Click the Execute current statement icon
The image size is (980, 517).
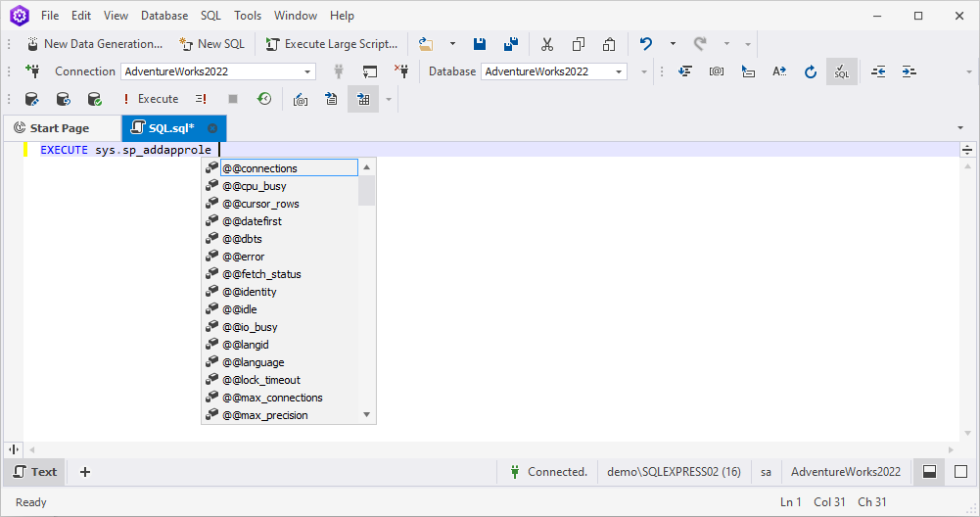[201, 99]
